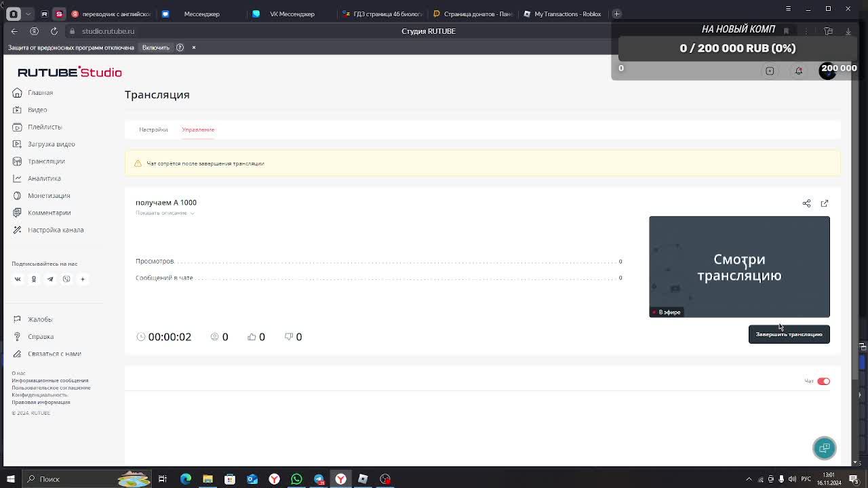Click Связаться с нами in sidebar
Viewport: 868px width, 488px height.
[47, 354]
